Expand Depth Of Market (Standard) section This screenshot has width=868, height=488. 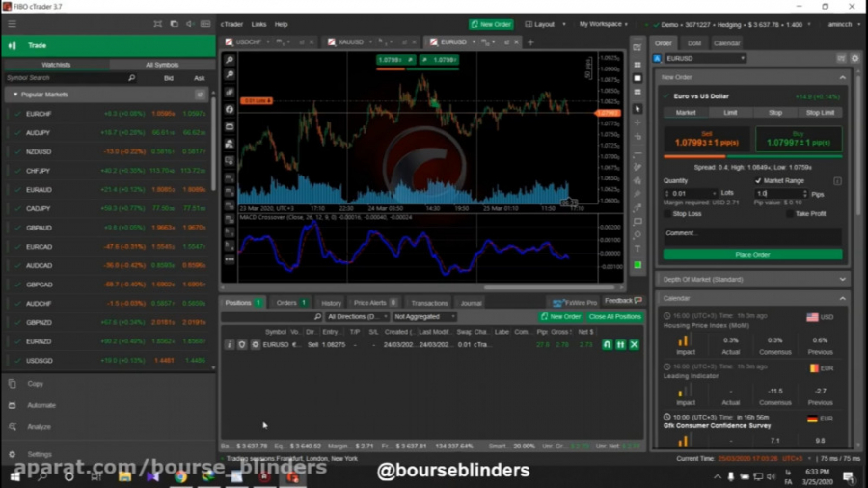(x=843, y=280)
